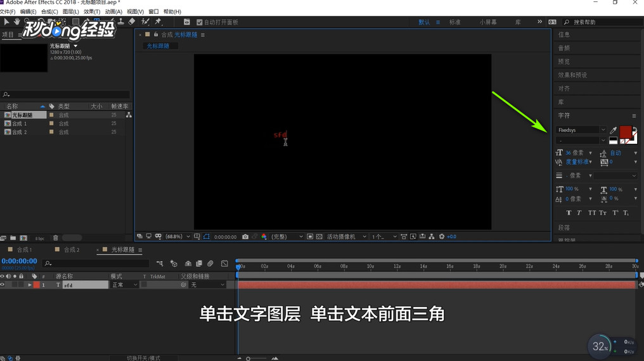Toggle transparency grid icon in viewer

tap(319, 237)
